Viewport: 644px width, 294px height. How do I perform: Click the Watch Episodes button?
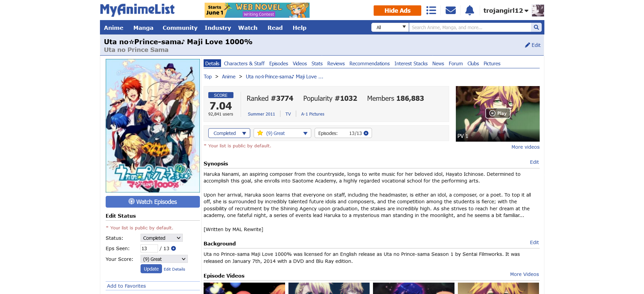tap(153, 202)
